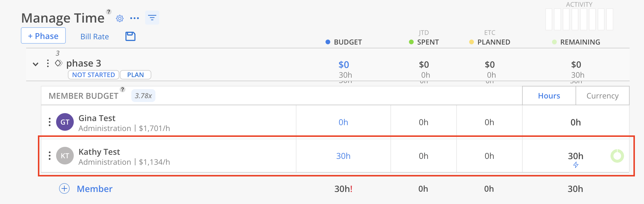
Task: Switch to the Hours tab
Action: pos(549,96)
